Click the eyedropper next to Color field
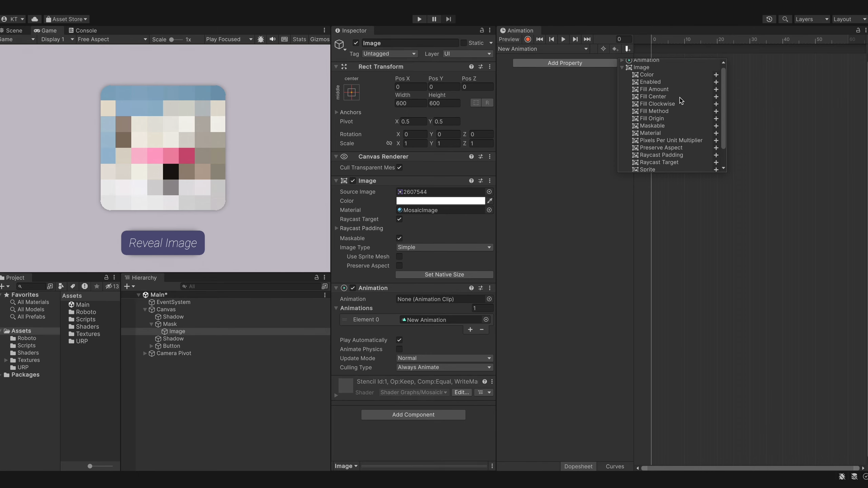This screenshot has height=488, width=868. (x=490, y=201)
